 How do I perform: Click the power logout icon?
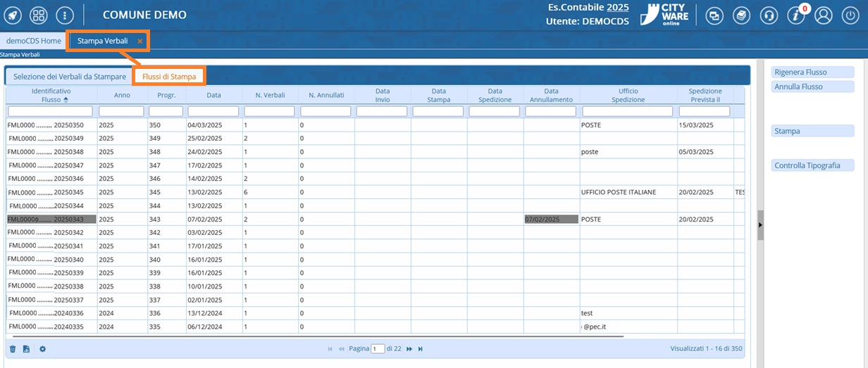pyautogui.click(x=850, y=15)
